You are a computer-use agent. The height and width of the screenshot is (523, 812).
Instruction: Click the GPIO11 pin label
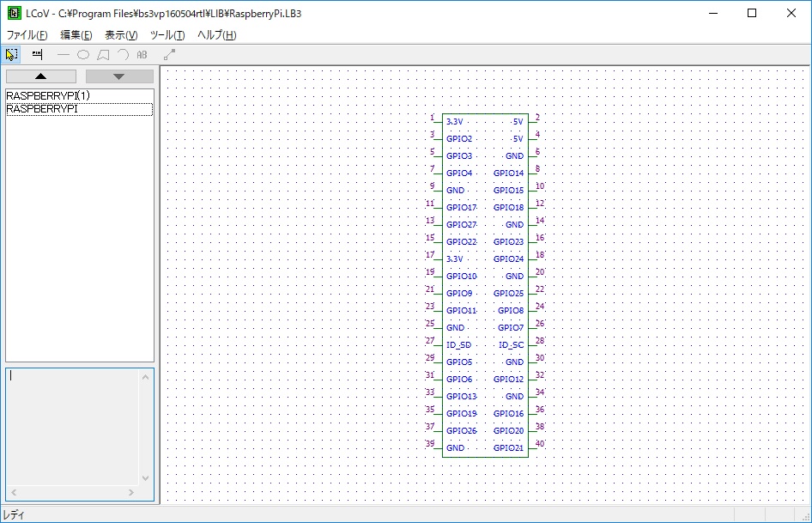(462, 311)
